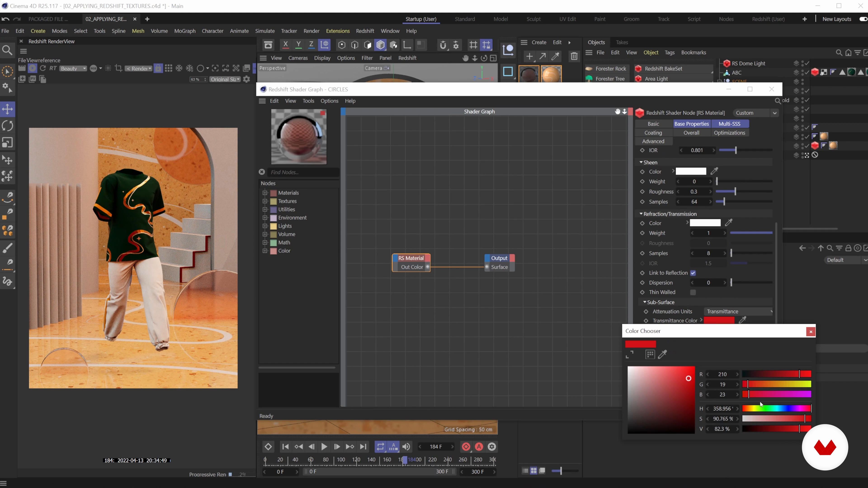Screen dimensions: 868x488
Task: Collapse the Sheen section
Action: click(x=641, y=163)
